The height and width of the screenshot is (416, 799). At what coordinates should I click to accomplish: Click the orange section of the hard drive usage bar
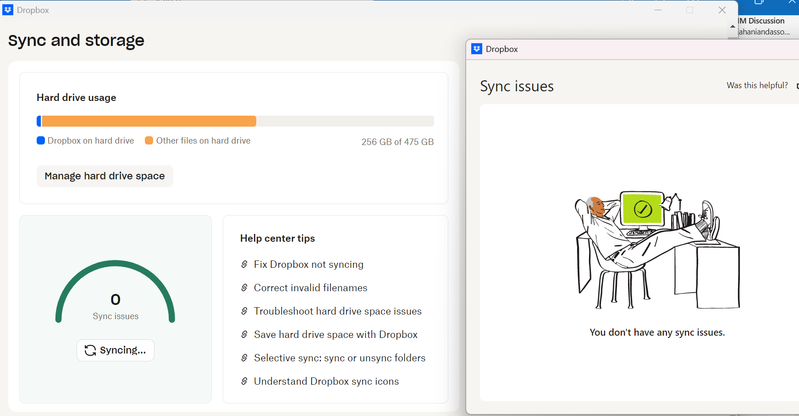pyautogui.click(x=148, y=121)
